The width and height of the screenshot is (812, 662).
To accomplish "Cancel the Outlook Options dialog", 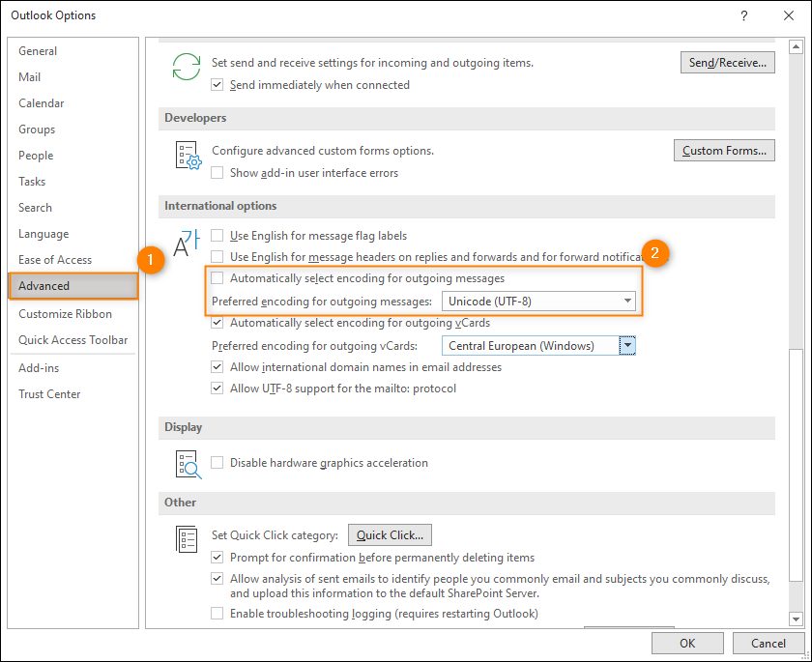I will click(768, 644).
